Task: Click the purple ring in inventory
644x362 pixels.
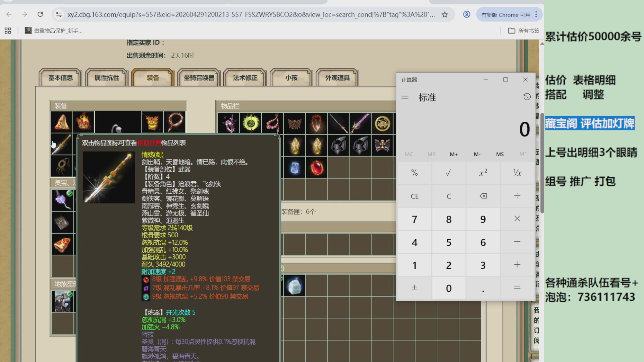Action: coord(229,123)
